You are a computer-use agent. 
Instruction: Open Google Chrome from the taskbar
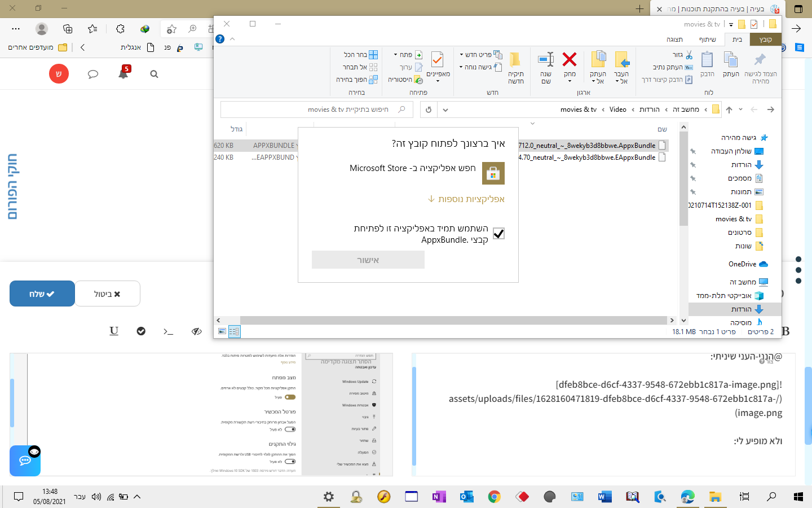coord(494,497)
